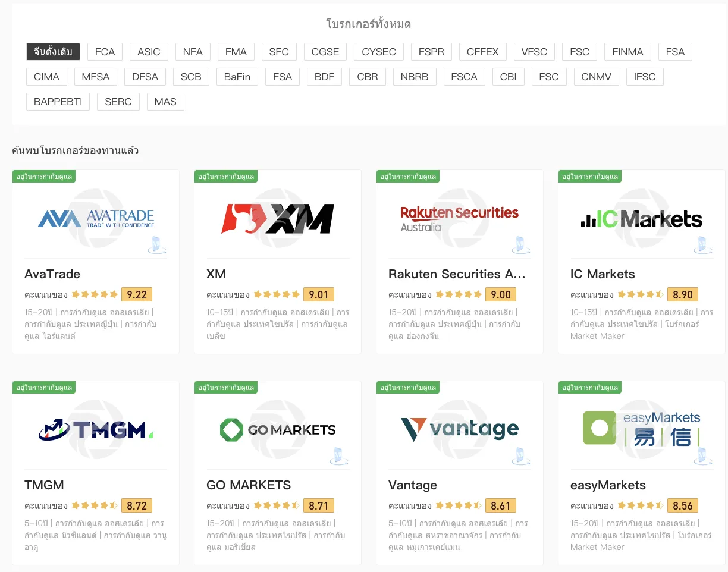
Task: Pick the FSPR regulator tag
Action: click(x=431, y=52)
